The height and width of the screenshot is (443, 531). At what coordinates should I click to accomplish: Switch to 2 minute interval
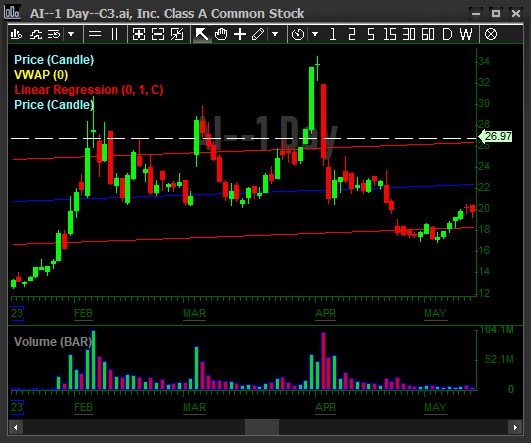352,34
